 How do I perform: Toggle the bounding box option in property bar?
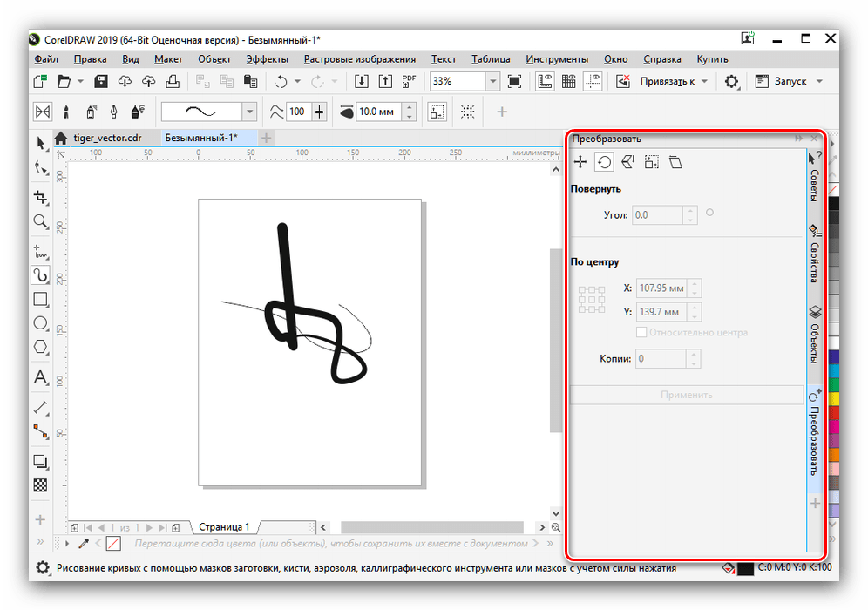(437, 112)
